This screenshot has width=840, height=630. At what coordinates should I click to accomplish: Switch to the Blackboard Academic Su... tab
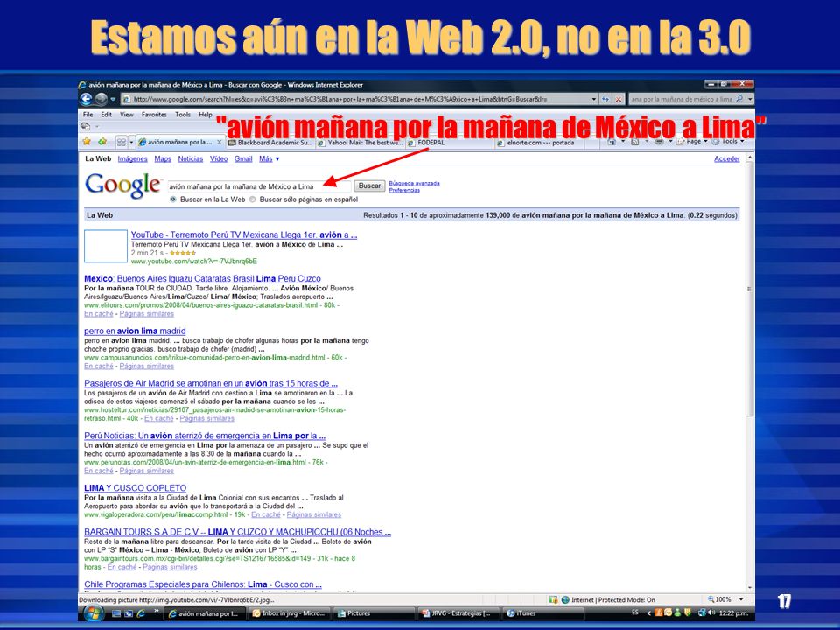coord(270,143)
